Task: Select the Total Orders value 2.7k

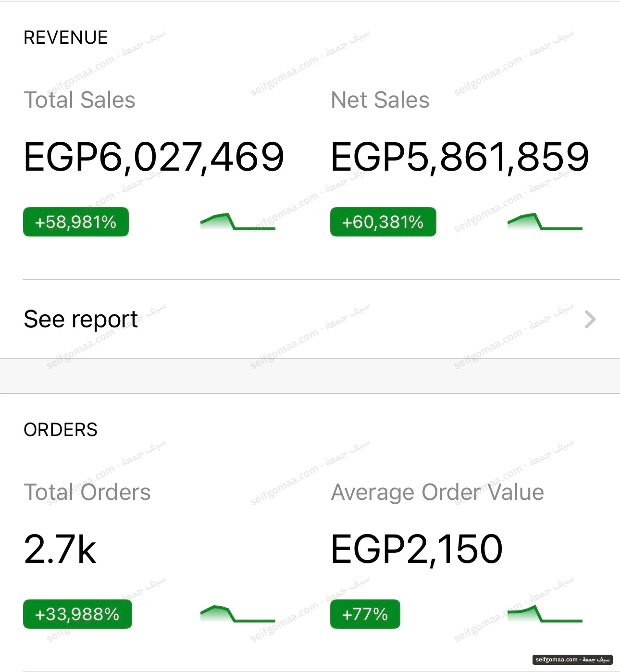Action: click(x=60, y=549)
